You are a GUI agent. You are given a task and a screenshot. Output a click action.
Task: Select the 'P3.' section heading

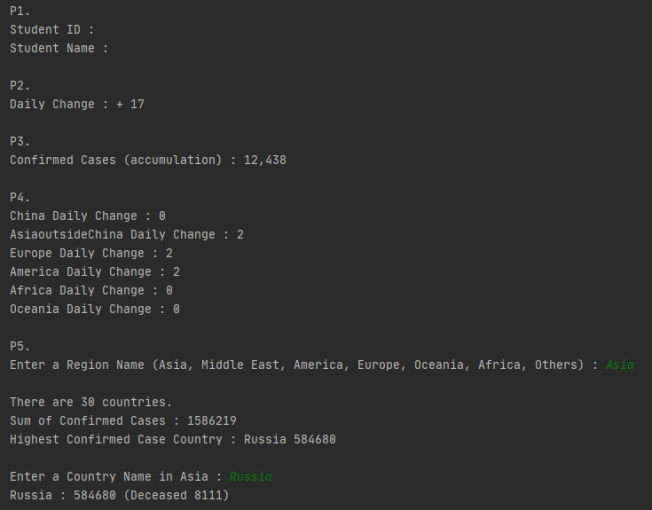pyautogui.click(x=20, y=141)
